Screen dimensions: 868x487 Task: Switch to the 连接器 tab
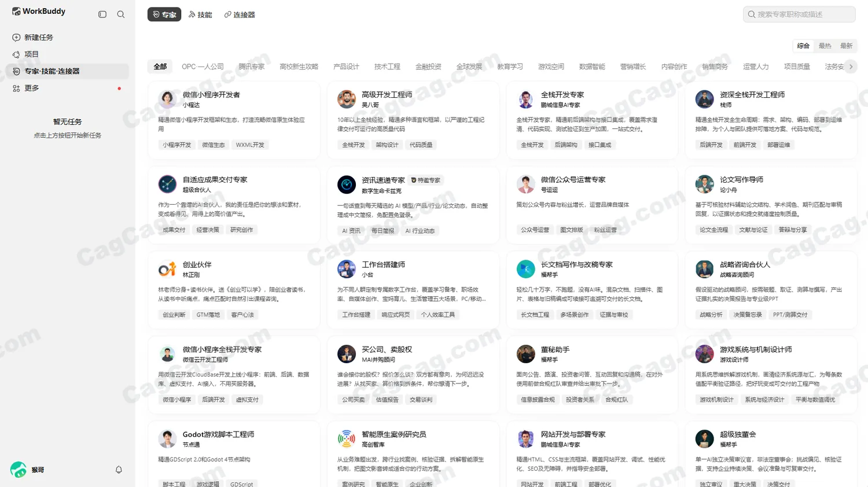click(240, 14)
